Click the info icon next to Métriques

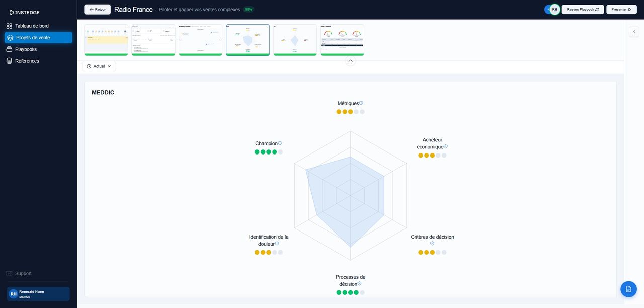pos(361,102)
